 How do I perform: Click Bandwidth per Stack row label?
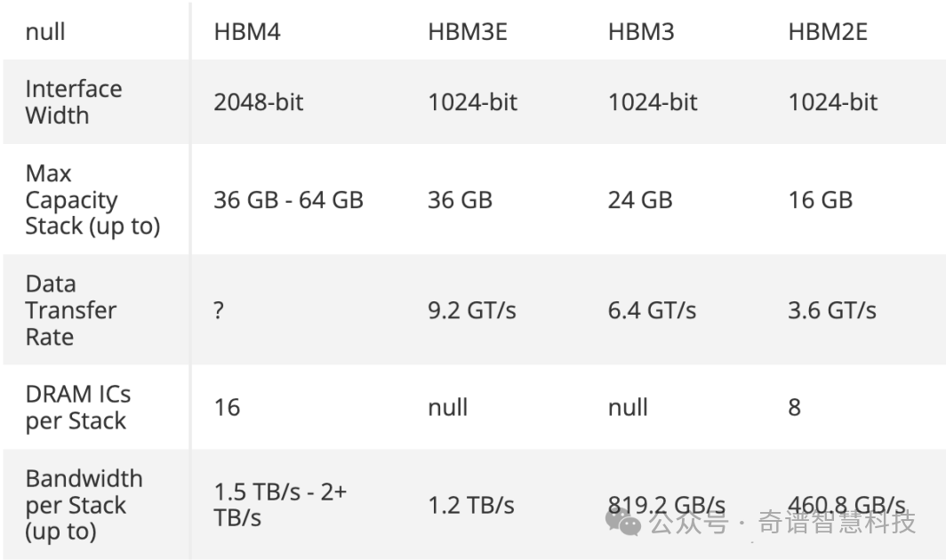(84, 505)
